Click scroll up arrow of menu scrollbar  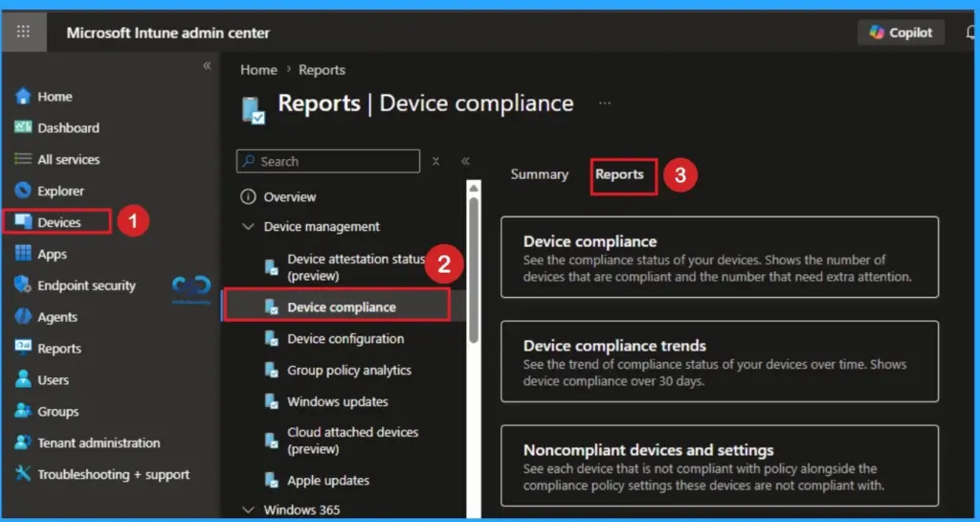474,188
